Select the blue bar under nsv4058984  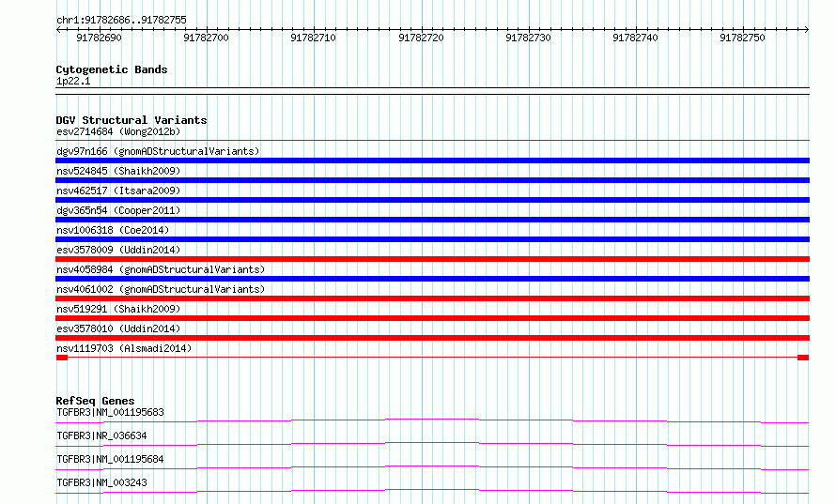click(432, 279)
